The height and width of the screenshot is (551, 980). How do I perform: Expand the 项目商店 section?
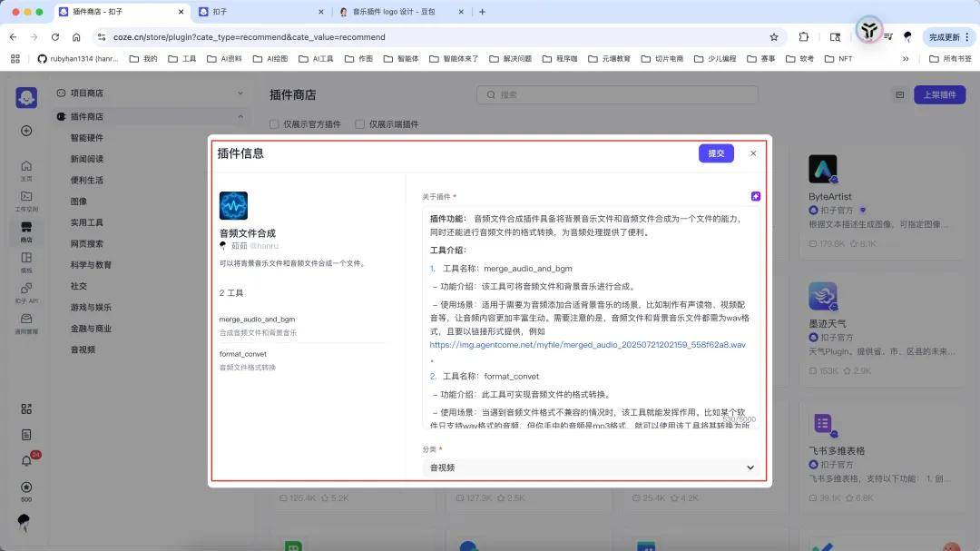[x=240, y=93]
